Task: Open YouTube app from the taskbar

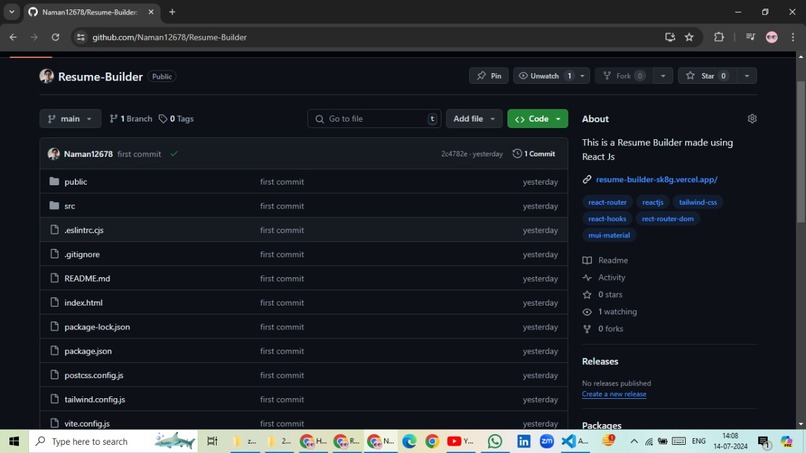Action: point(460,441)
